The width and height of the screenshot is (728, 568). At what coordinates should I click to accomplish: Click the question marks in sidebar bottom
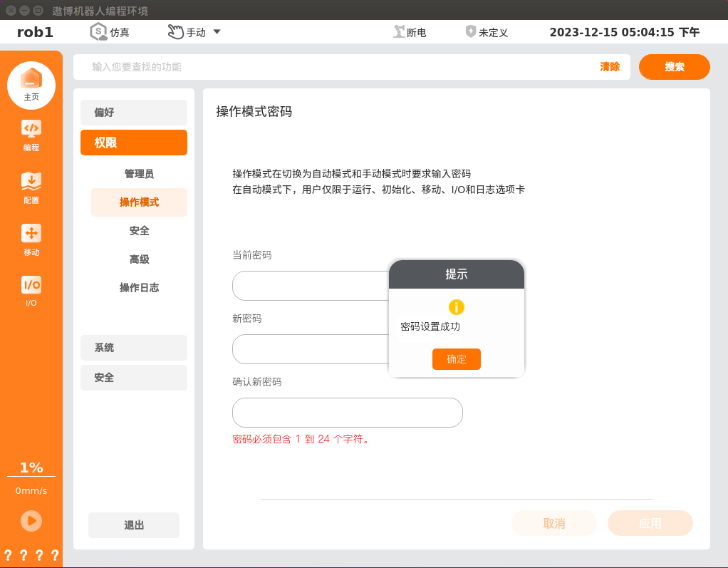click(31, 555)
